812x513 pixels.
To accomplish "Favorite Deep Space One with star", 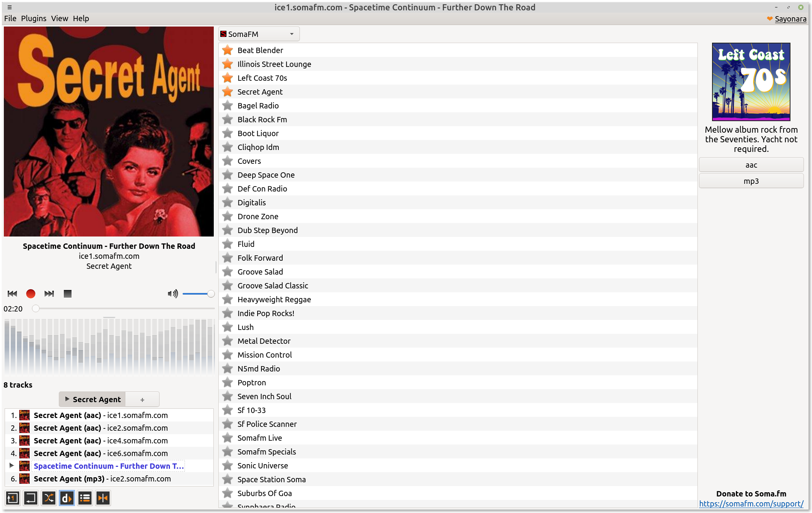I will tap(228, 175).
